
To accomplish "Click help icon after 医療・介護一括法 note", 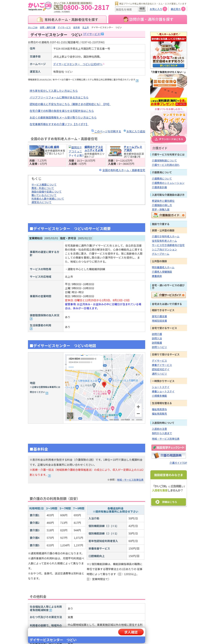I will 49,476.
